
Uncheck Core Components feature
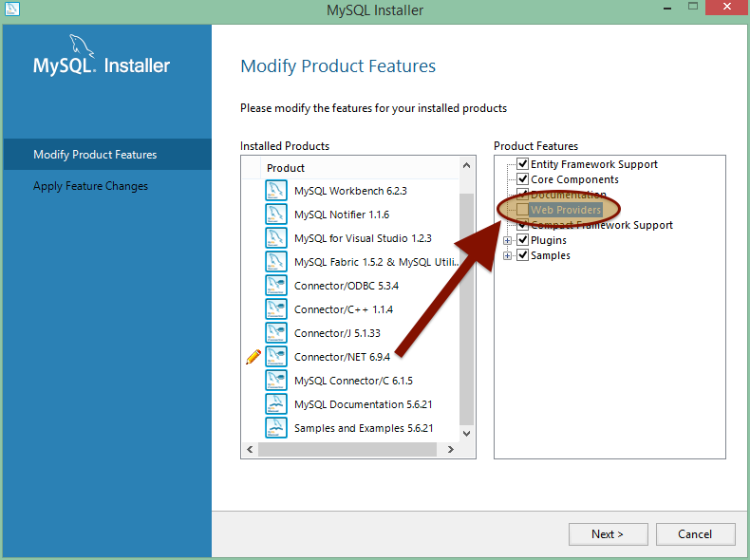[522, 179]
